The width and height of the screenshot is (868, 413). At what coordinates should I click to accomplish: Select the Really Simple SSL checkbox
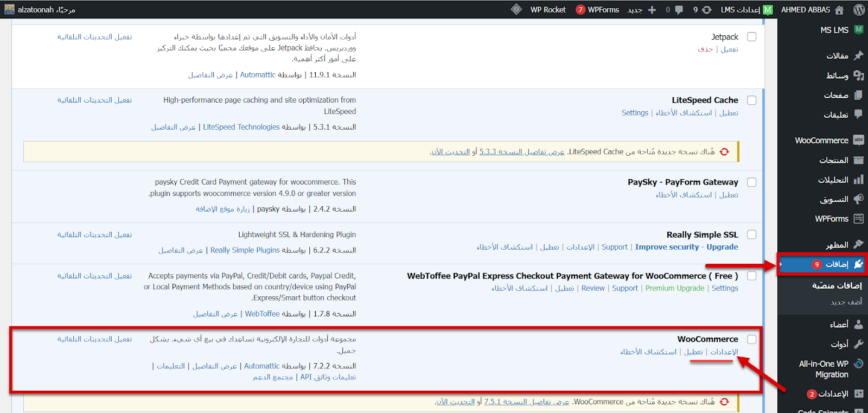pos(751,234)
